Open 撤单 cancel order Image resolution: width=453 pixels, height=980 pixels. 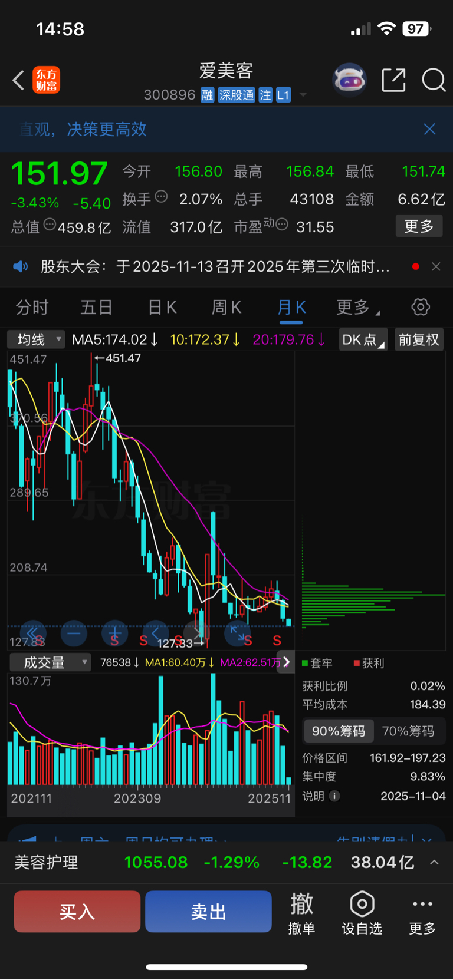coord(301,913)
